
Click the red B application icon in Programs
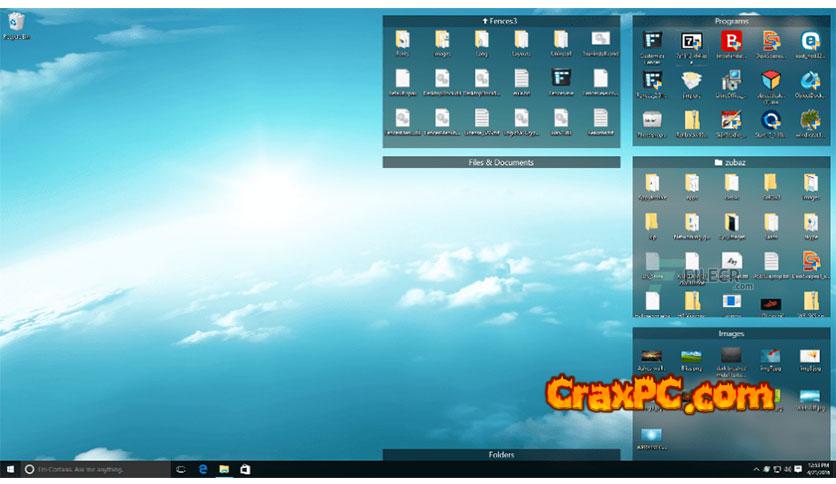click(x=731, y=41)
